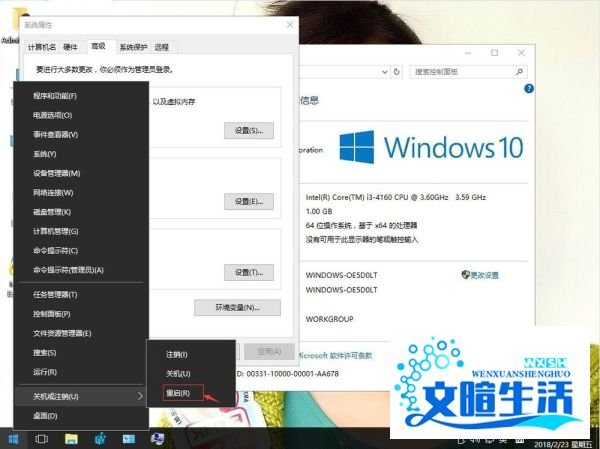
Task: Click the WORKGROUP text
Action: pos(329,319)
